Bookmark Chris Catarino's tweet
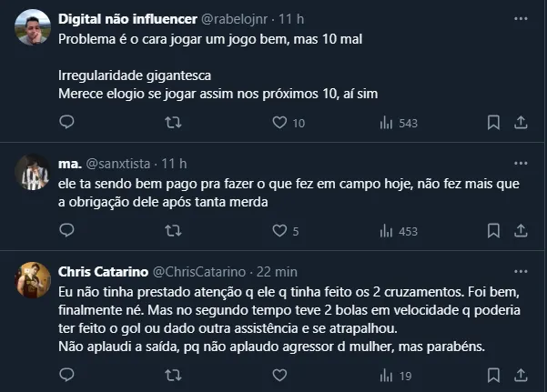 coord(492,375)
